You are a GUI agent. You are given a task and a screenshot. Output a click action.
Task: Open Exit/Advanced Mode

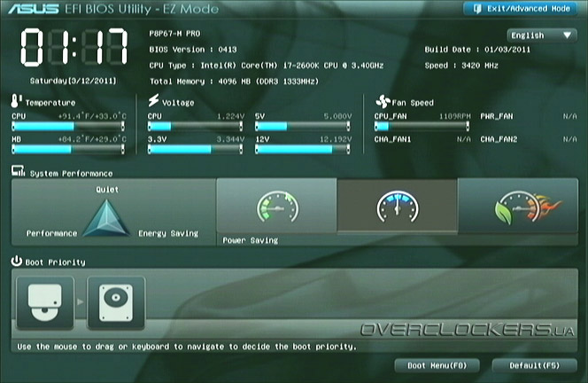521,9
